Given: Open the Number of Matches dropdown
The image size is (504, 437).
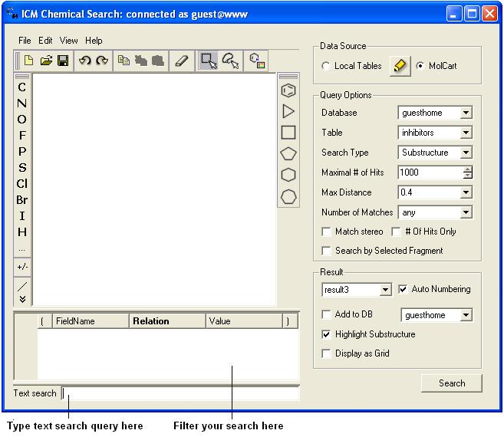Looking at the screenshot, I should click(x=435, y=212).
